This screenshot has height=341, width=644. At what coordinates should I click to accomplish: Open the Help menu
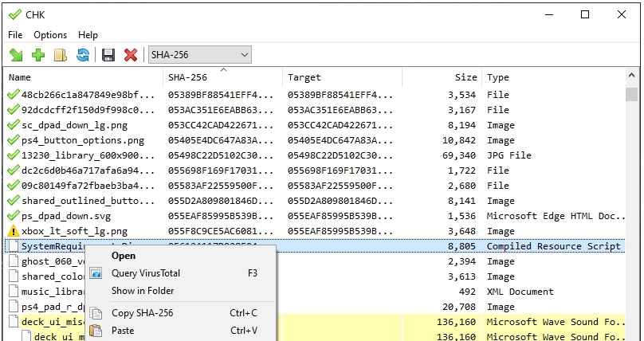click(88, 35)
